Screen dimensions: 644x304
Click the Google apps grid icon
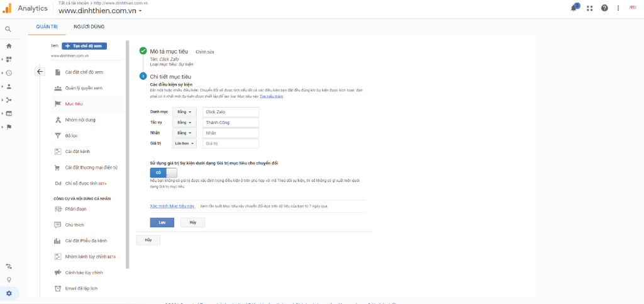[589, 8]
